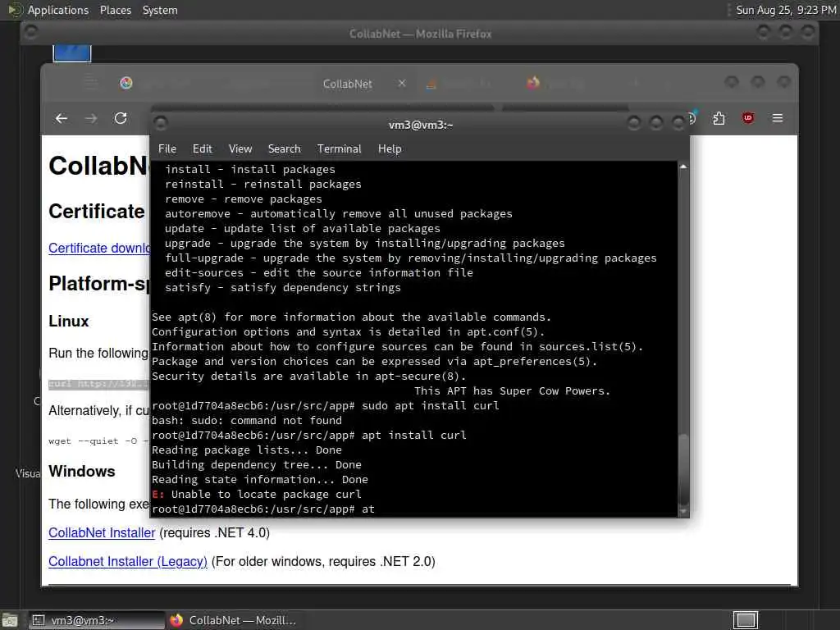Open the Certificate download link

(99, 248)
